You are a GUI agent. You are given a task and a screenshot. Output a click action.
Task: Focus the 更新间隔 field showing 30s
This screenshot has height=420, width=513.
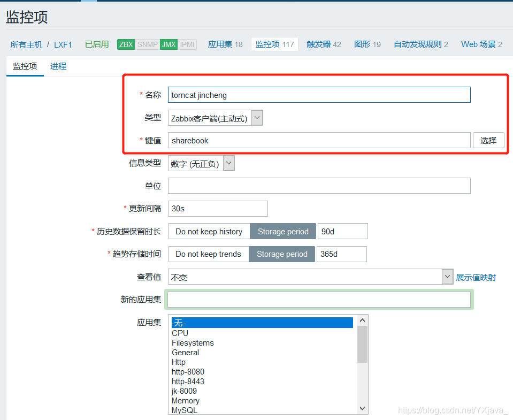click(218, 209)
